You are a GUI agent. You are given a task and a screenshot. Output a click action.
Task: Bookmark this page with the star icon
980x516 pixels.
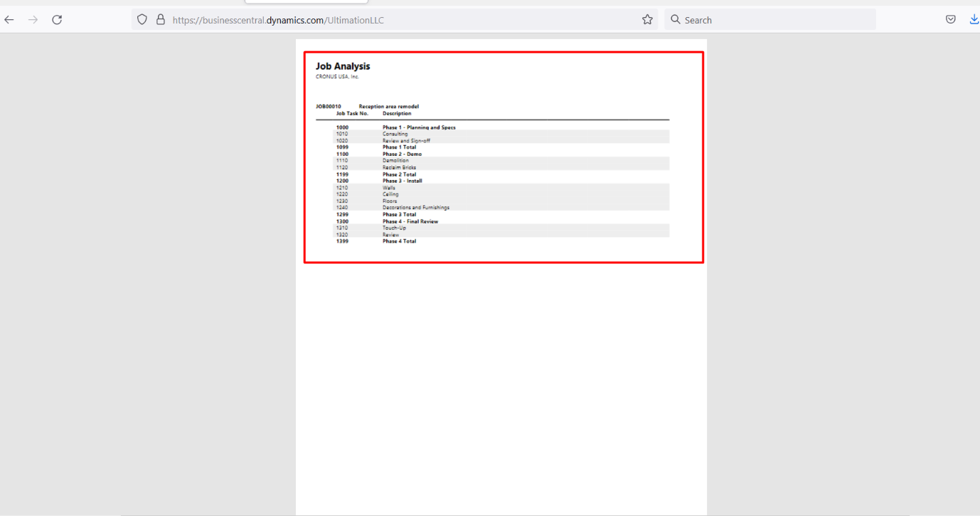click(648, 19)
